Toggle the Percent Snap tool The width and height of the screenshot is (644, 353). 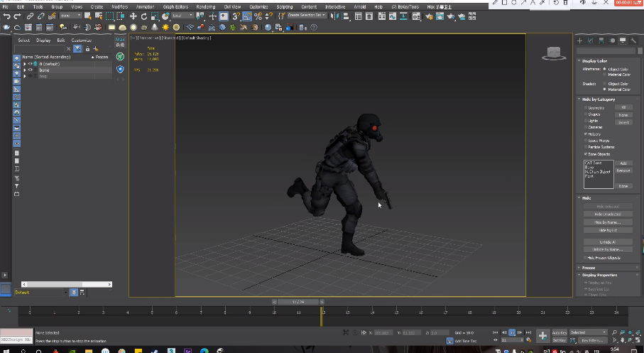pos(258,16)
